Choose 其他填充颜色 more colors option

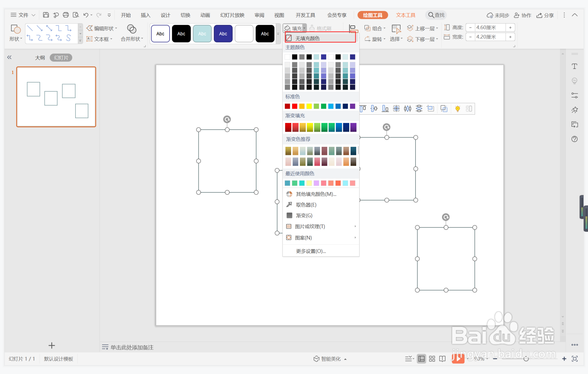pos(321,194)
